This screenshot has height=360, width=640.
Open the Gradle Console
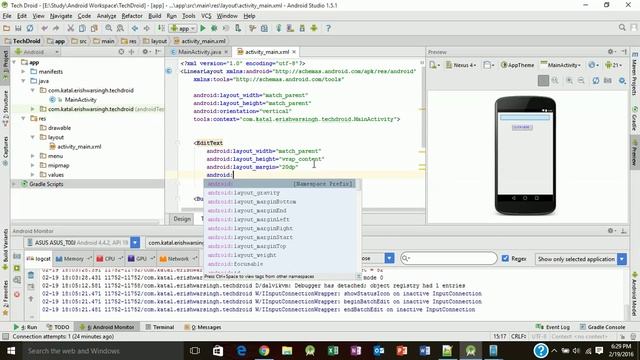602,327
